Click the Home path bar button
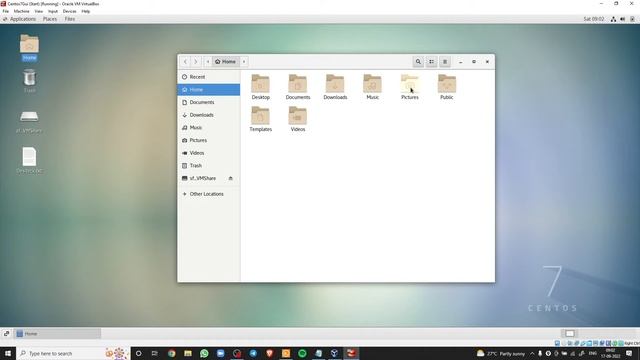 point(226,62)
